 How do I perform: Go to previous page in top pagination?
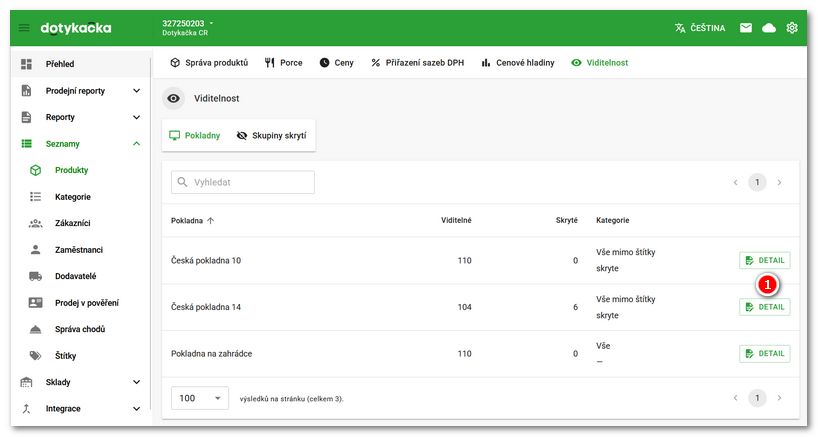[736, 183]
